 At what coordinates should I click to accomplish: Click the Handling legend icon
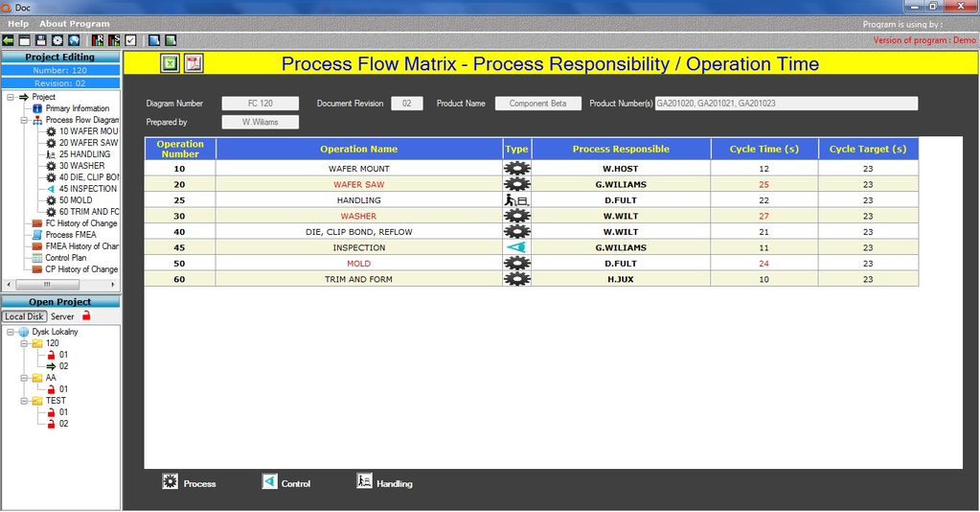364,481
